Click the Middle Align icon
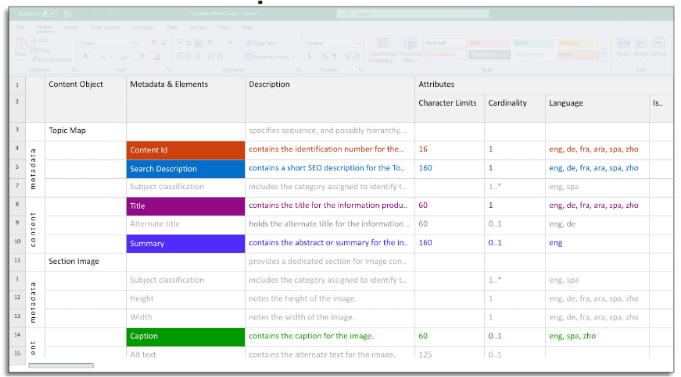 (x=188, y=43)
